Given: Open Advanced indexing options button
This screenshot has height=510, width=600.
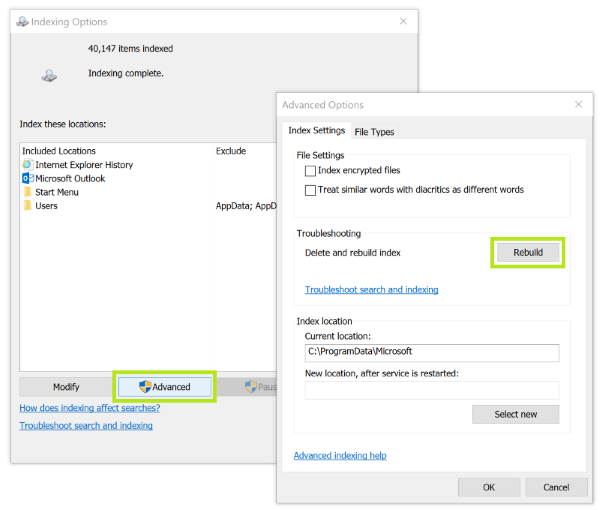Looking at the screenshot, I should point(164,387).
